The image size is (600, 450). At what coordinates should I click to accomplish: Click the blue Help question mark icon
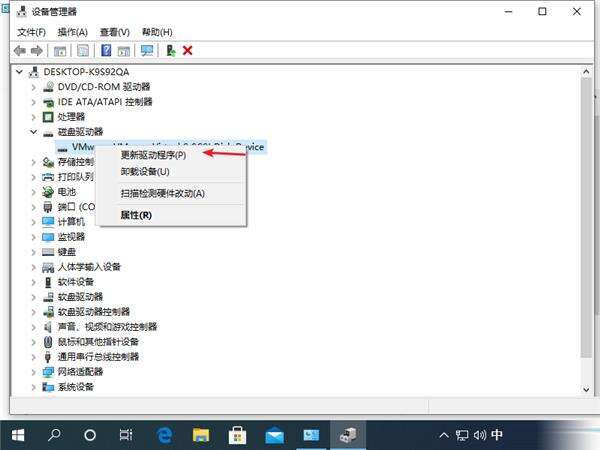click(x=106, y=51)
